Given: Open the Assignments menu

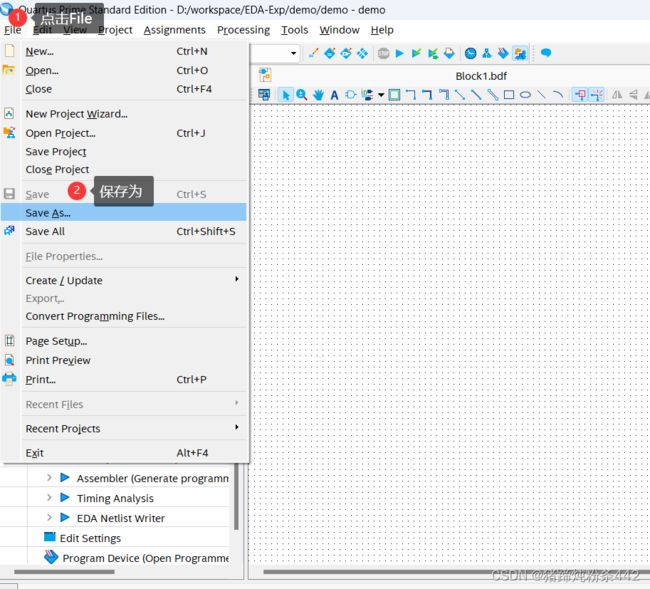Looking at the screenshot, I should pyautogui.click(x=175, y=30).
